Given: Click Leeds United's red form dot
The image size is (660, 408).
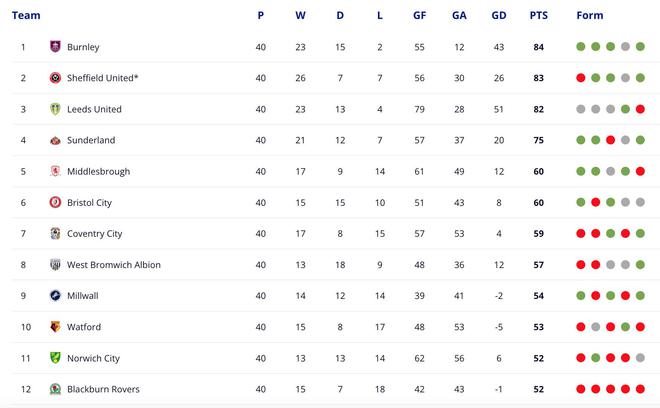Looking at the screenshot, I should (640, 109).
